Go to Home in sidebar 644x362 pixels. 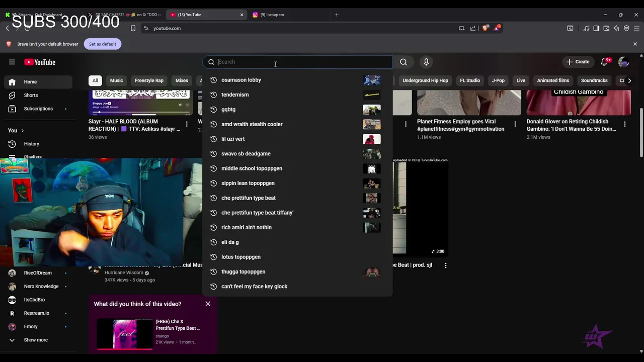click(x=38, y=82)
